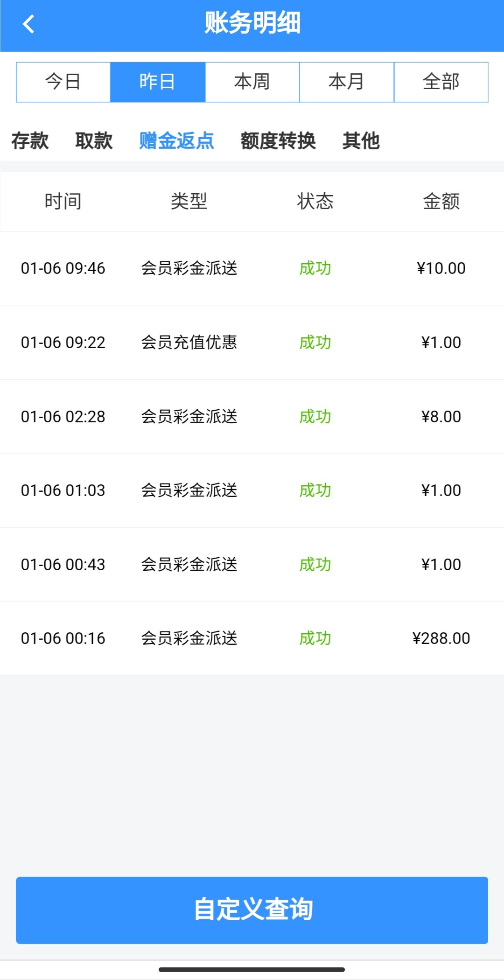Tap the 金额 column header
504x980 pixels.
click(x=441, y=202)
